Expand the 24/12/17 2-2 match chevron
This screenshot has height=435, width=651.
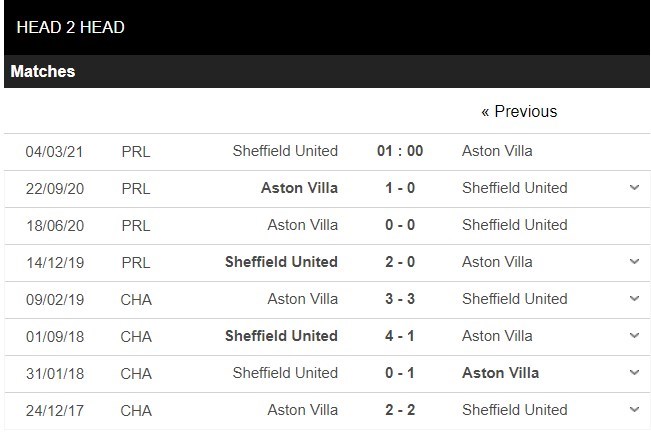click(634, 410)
